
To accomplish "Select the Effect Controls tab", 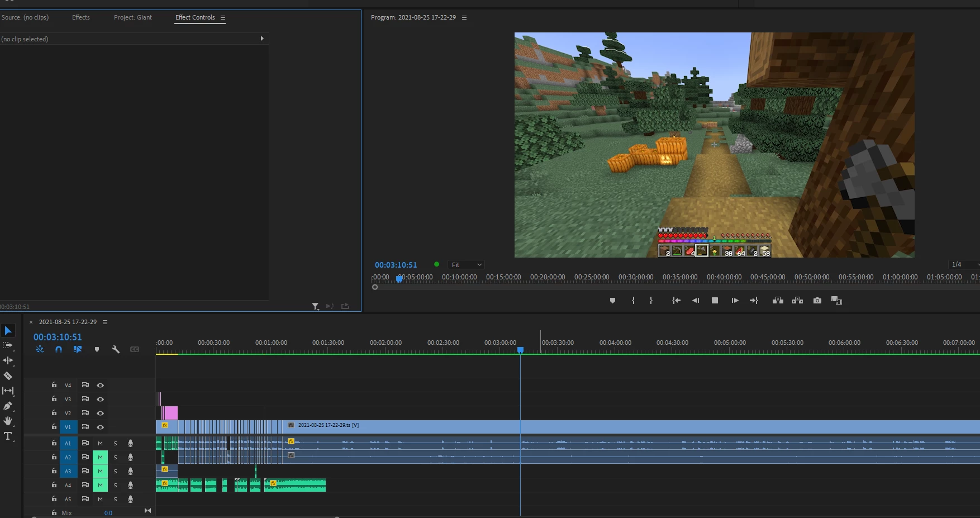I will [195, 17].
